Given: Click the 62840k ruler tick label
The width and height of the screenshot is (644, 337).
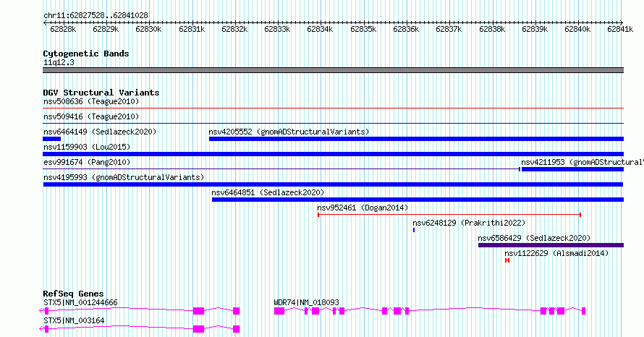Looking at the screenshot, I should click(577, 29).
